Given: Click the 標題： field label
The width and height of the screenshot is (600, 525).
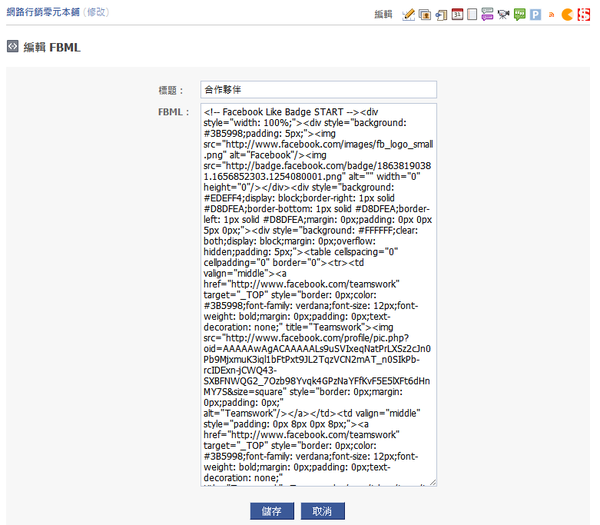Looking at the screenshot, I should (x=171, y=90).
